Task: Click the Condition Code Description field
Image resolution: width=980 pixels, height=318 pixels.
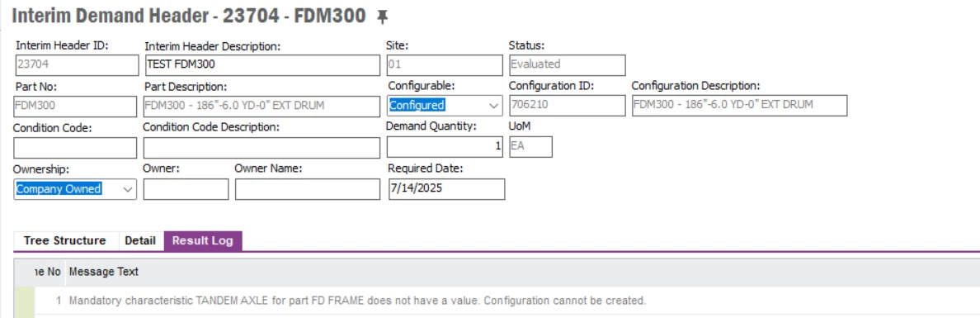Action: pos(261,148)
